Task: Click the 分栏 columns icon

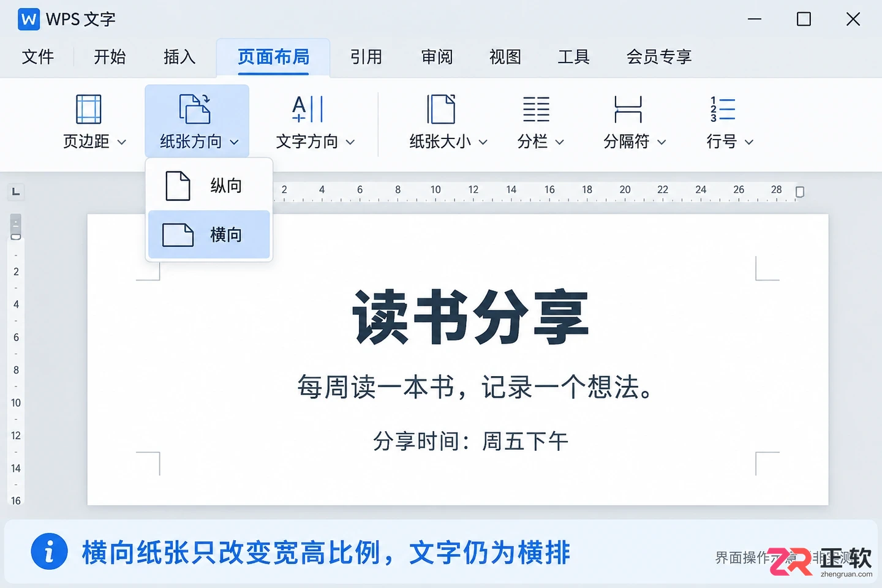Action: point(536,109)
